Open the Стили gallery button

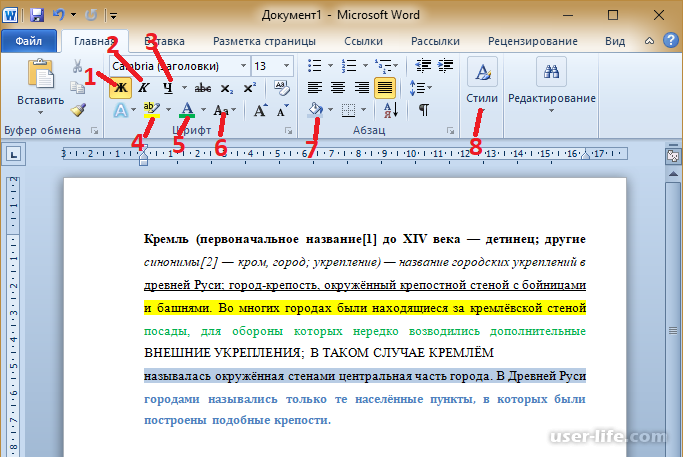[482, 85]
